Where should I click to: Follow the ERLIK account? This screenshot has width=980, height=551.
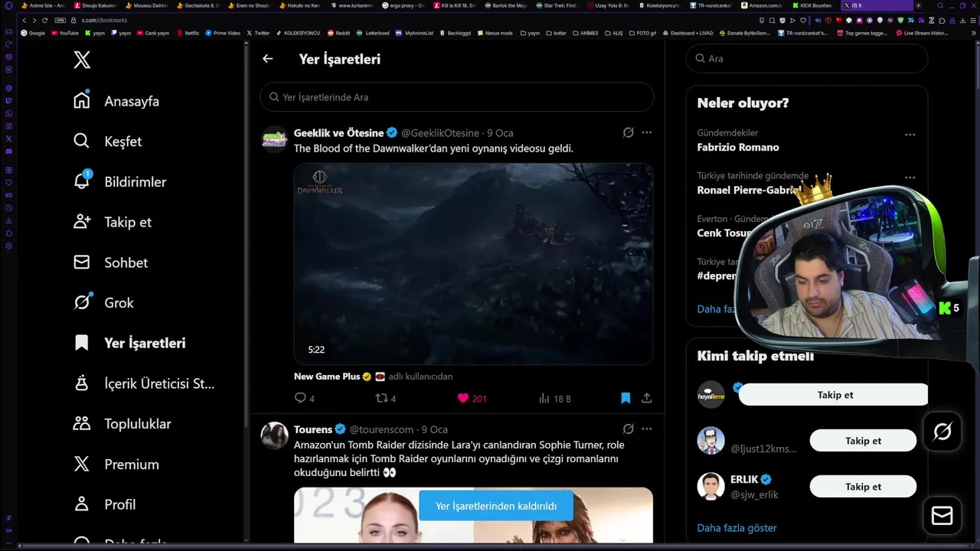[x=863, y=487]
